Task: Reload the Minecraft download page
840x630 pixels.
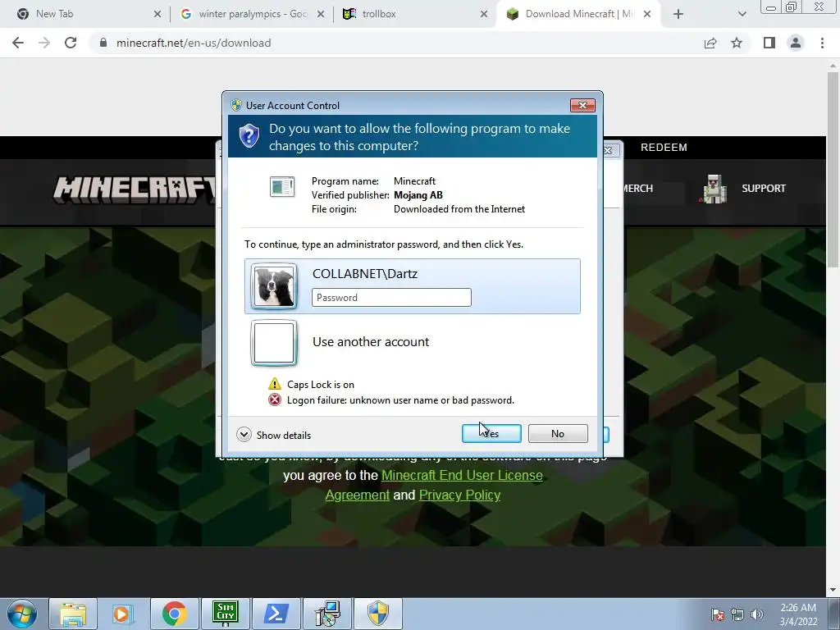Action: point(71,43)
